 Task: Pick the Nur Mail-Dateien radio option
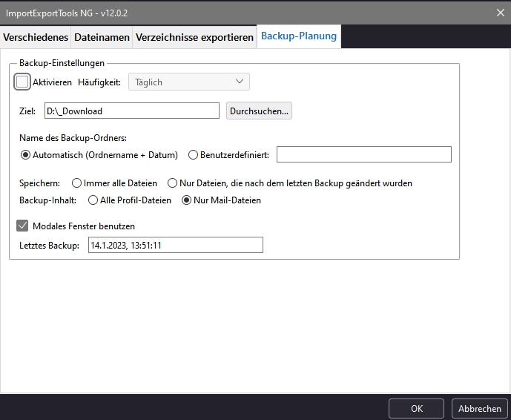point(187,200)
